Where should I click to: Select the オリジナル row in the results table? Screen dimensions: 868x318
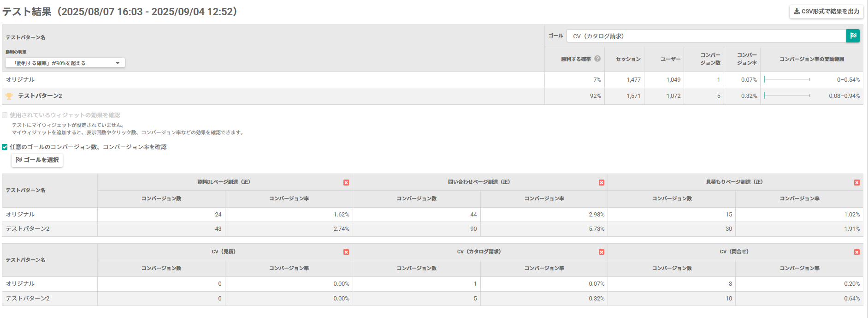click(20, 80)
